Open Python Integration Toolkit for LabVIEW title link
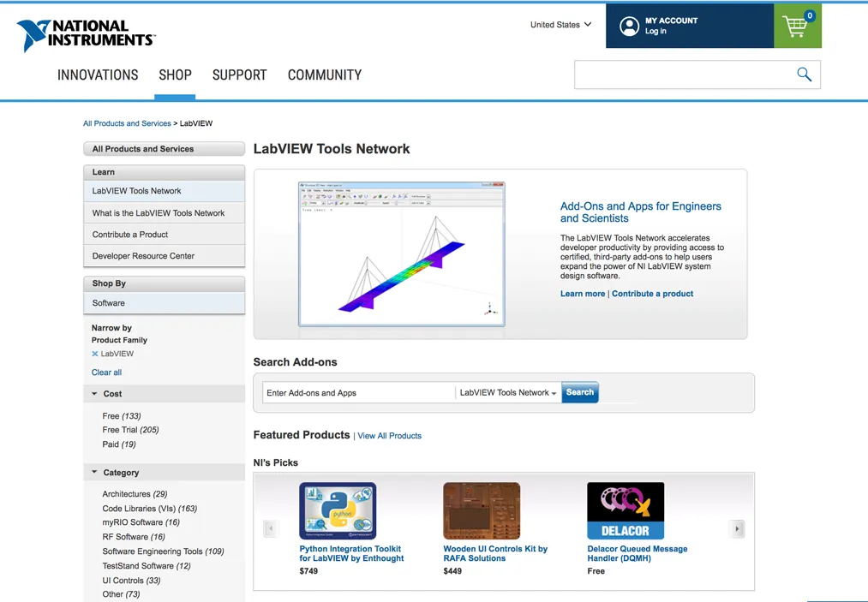868x602 pixels. (351, 553)
